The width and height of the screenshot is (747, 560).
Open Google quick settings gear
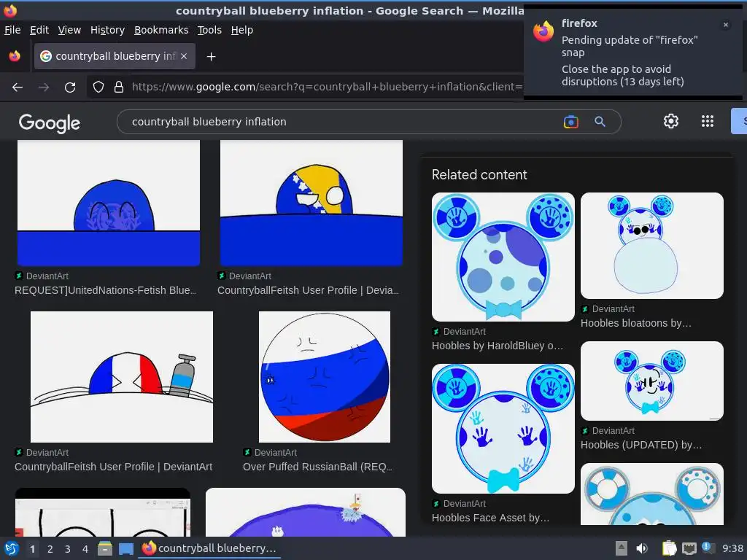671,122
